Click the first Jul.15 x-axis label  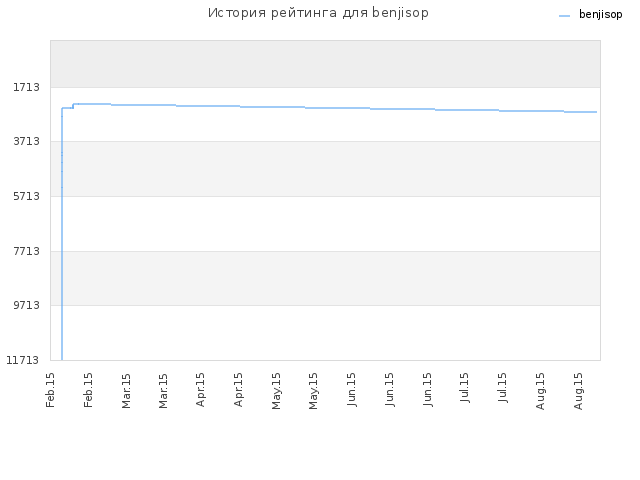[464, 387]
